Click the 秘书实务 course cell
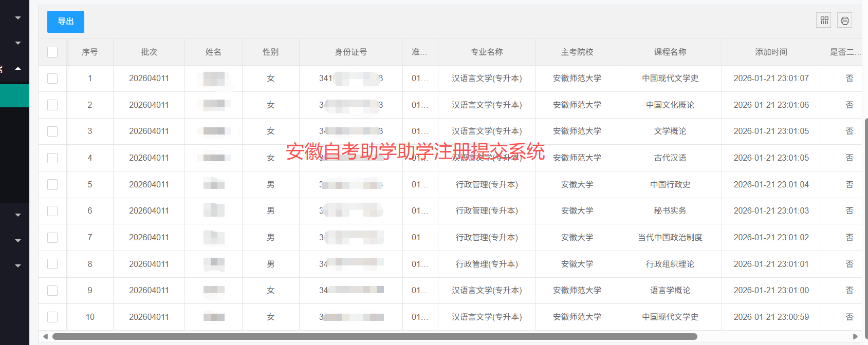This screenshot has width=868, height=345. point(670,211)
